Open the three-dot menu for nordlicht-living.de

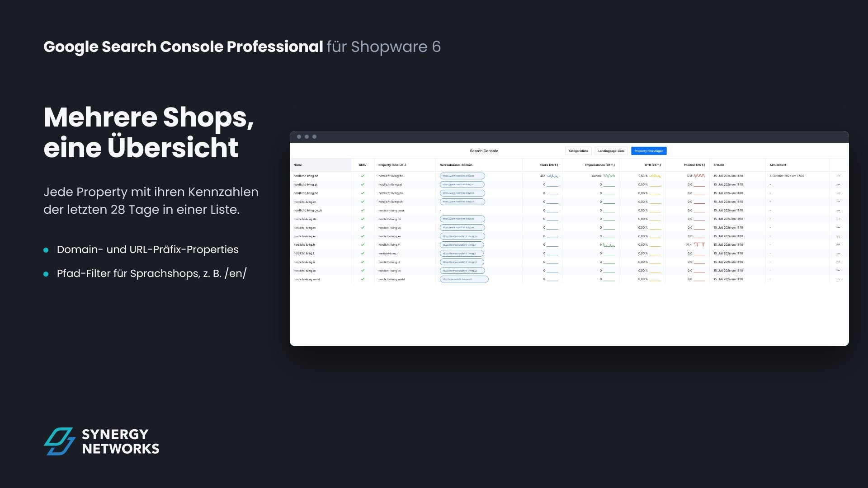tap(838, 176)
